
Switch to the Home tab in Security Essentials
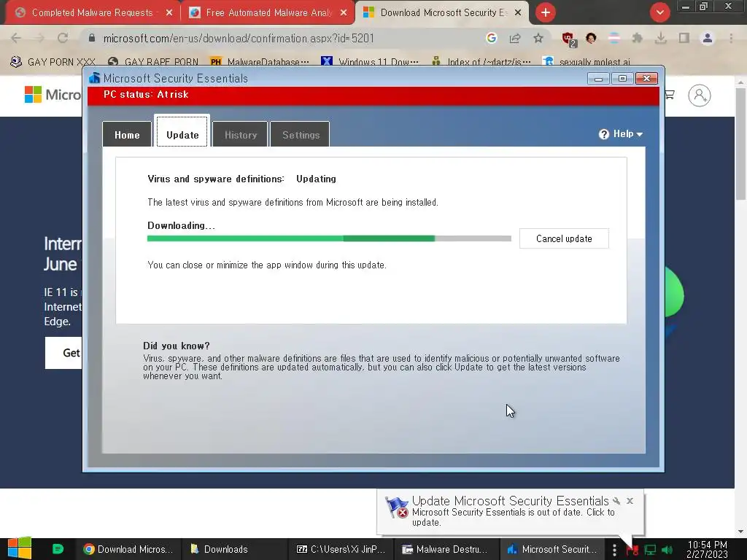(x=127, y=134)
